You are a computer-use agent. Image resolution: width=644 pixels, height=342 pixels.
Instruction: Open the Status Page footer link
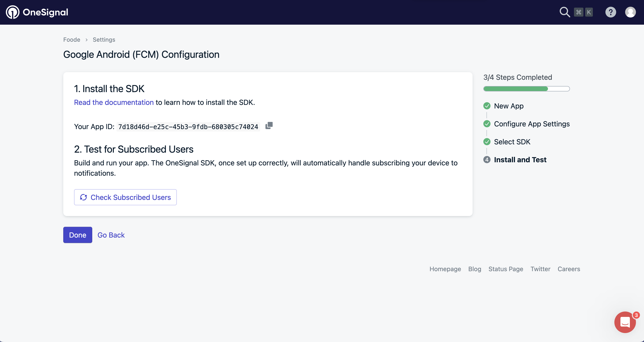(506, 269)
